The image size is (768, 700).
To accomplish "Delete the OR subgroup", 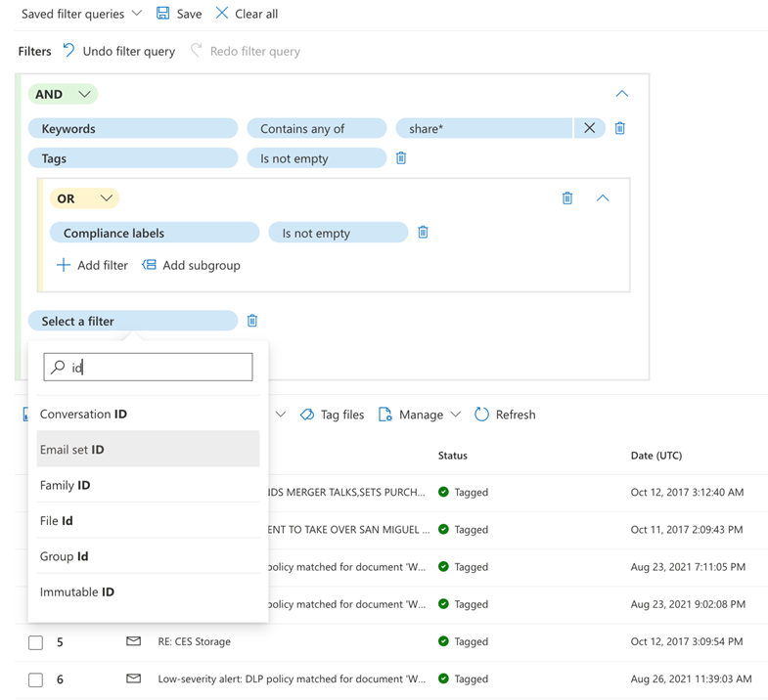I will click(567, 197).
